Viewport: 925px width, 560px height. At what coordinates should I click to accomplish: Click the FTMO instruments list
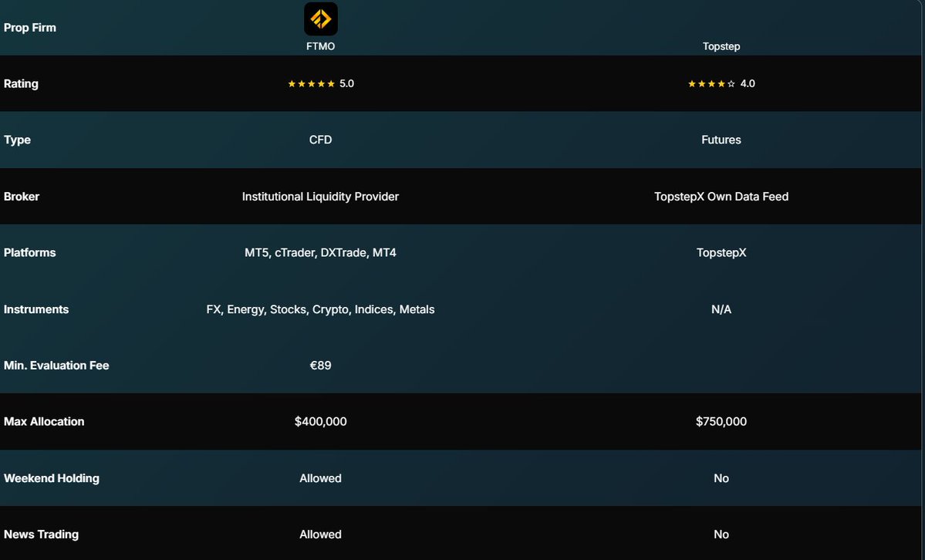tap(320, 309)
